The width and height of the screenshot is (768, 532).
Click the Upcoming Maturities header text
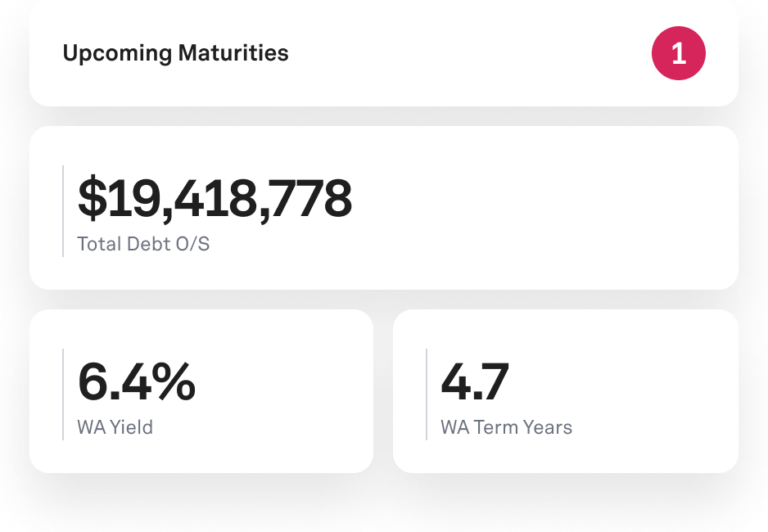tap(176, 53)
